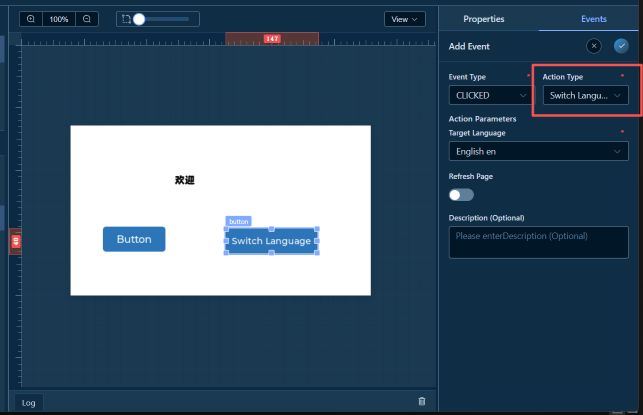The height and width of the screenshot is (415, 643).
Task: Switch to the Properties tab
Action: tap(484, 19)
